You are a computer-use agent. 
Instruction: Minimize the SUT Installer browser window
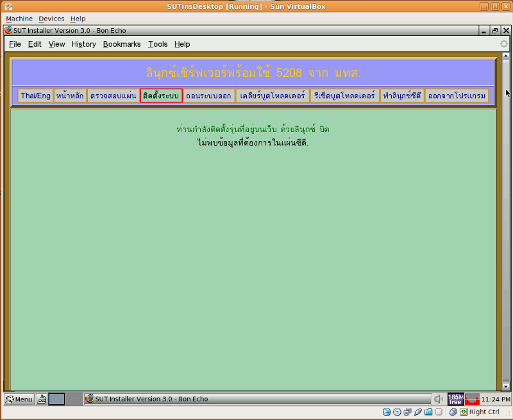tap(484, 31)
